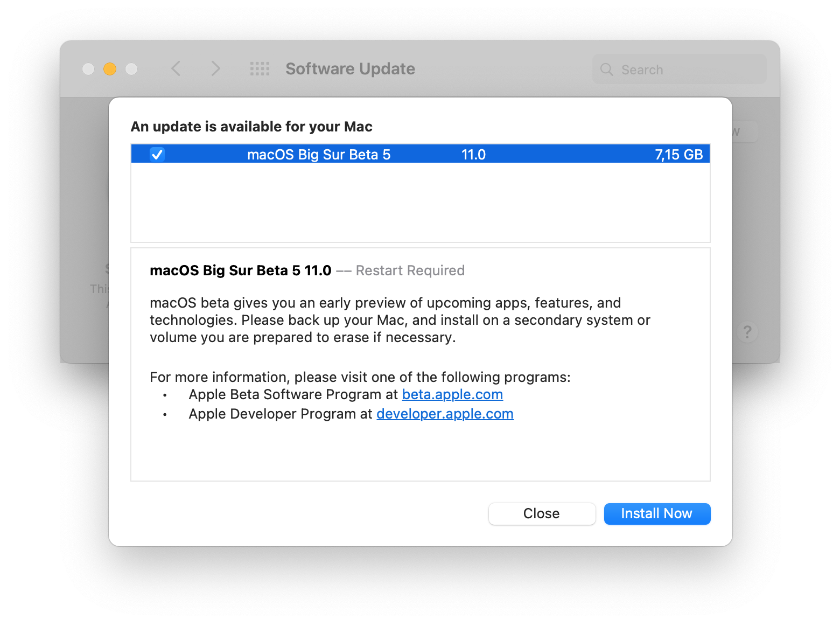Click the help question mark button

click(747, 331)
